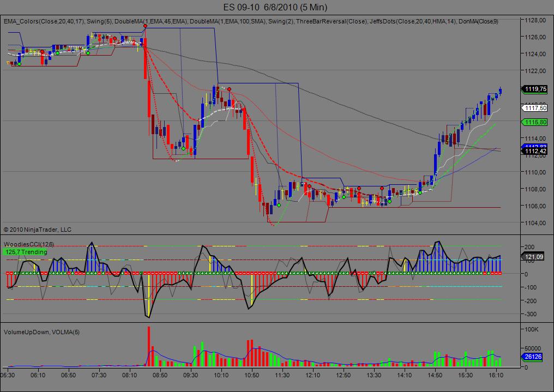
Task: Click the -200 level on CCI axis
Action: 529,301
